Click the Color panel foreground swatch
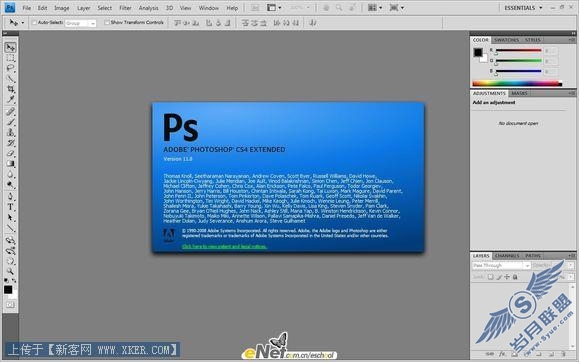The width and height of the screenshot is (579, 362). click(x=478, y=52)
